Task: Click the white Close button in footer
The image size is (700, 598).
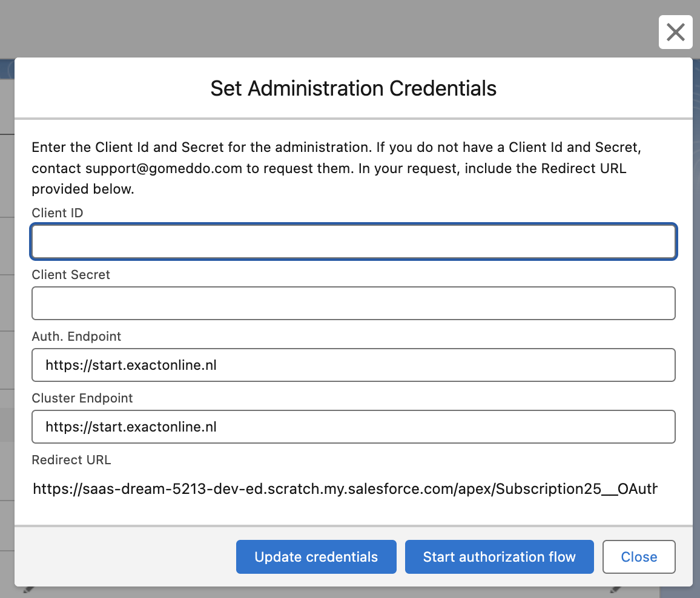Action: click(639, 557)
